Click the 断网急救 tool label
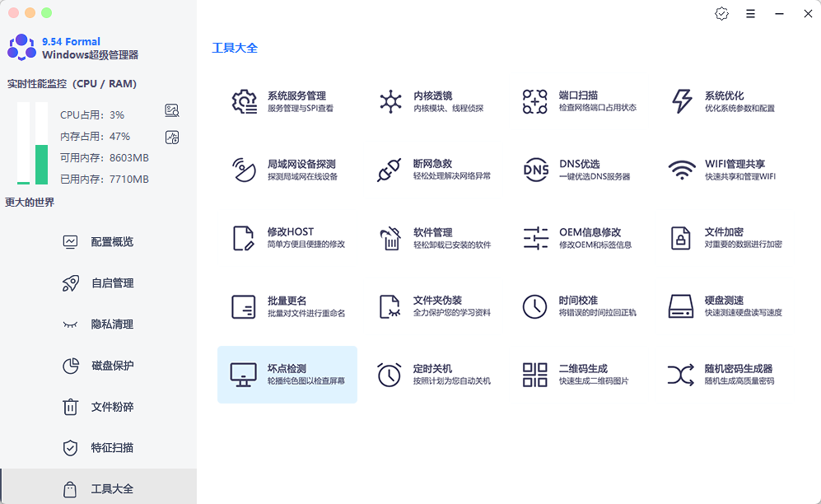Viewport: 821px width, 504px height. (x=432, y=164)
